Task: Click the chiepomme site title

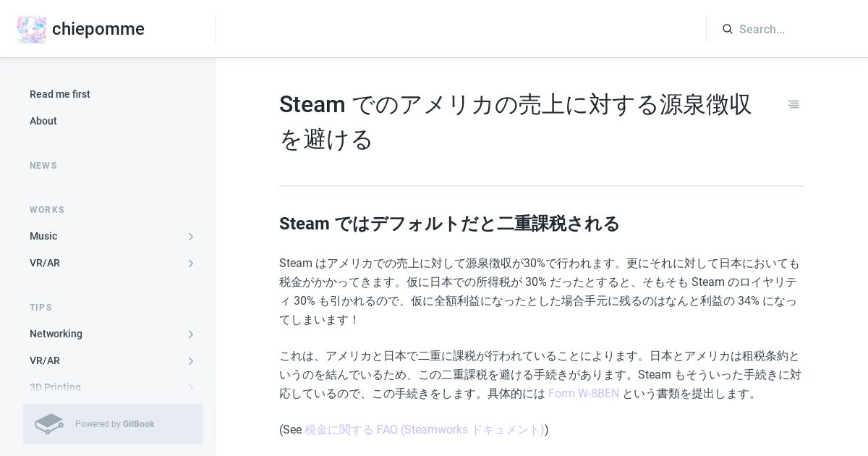Action: [98, 29]
